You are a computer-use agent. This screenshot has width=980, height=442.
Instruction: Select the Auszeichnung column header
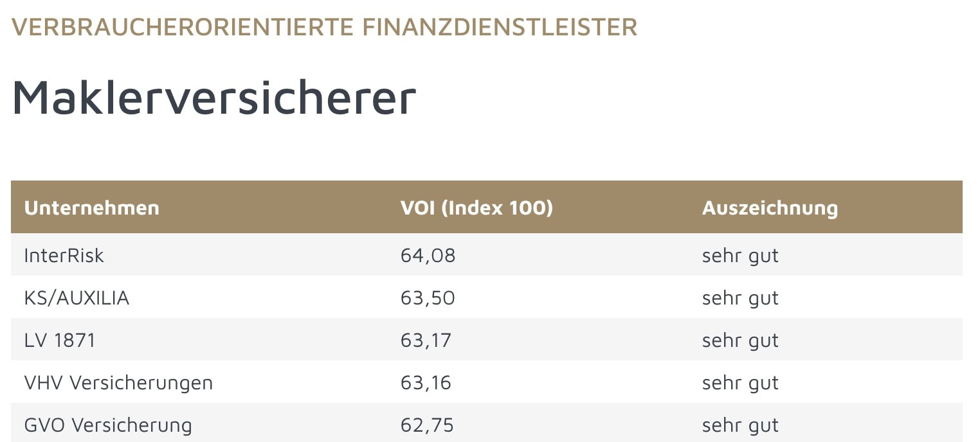tap(770, 208)
